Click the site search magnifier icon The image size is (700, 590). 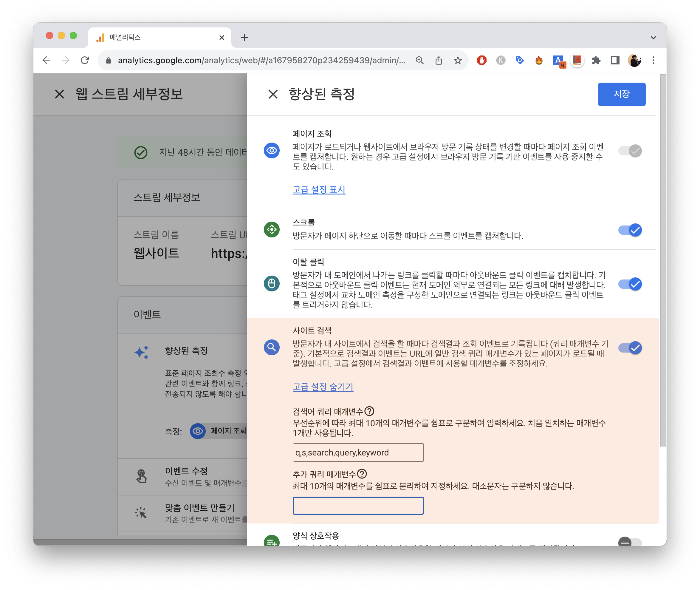point(271,347)
